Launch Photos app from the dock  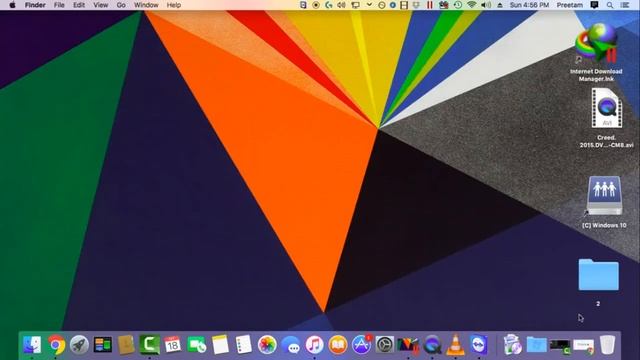coord(267,345)
